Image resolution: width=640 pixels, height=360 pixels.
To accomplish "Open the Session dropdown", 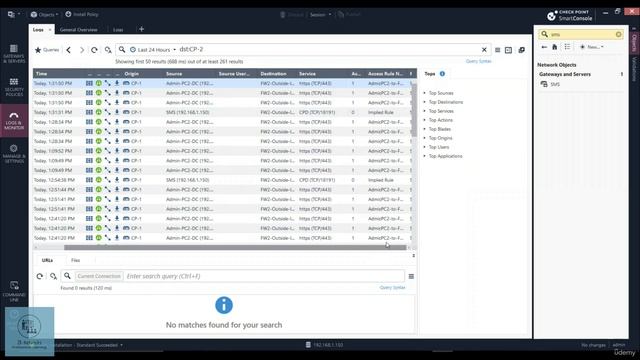I will click(x=320, y=15).
